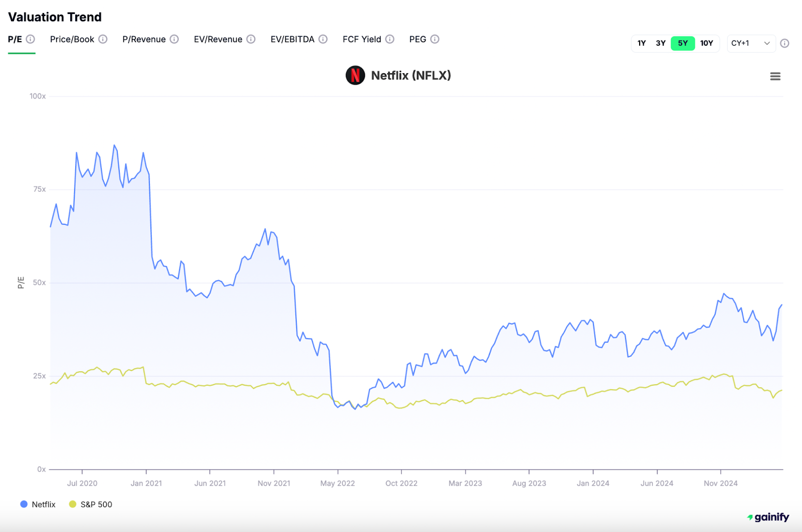Switch to FCF Yield tab
Screen dimensions: 802x532
(362, 39)
